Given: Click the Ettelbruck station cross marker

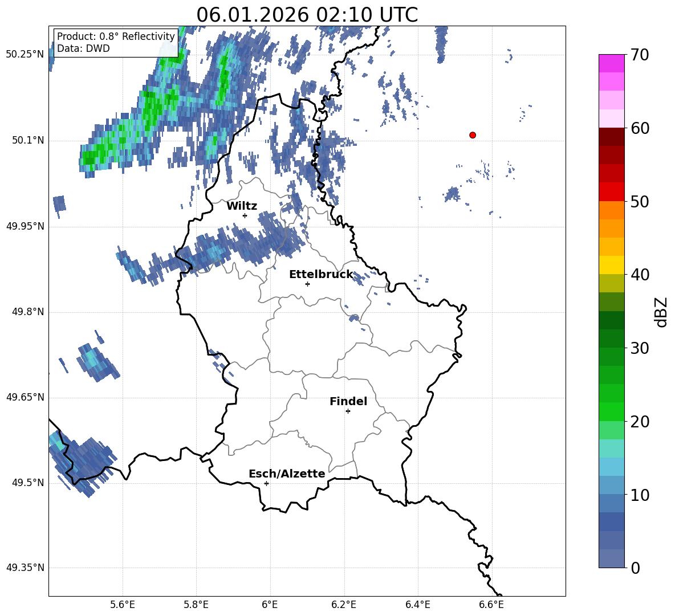Looking at the screenshot, I should pos(307,284).
